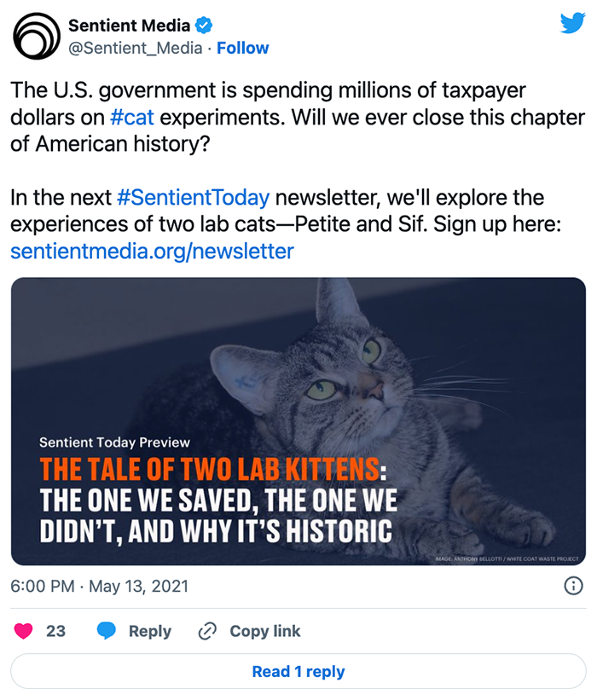The width and height of the screenshot is (597, 700).
Task: Click the @Sentient_Media handle
Action: click(x=135, y=49)
